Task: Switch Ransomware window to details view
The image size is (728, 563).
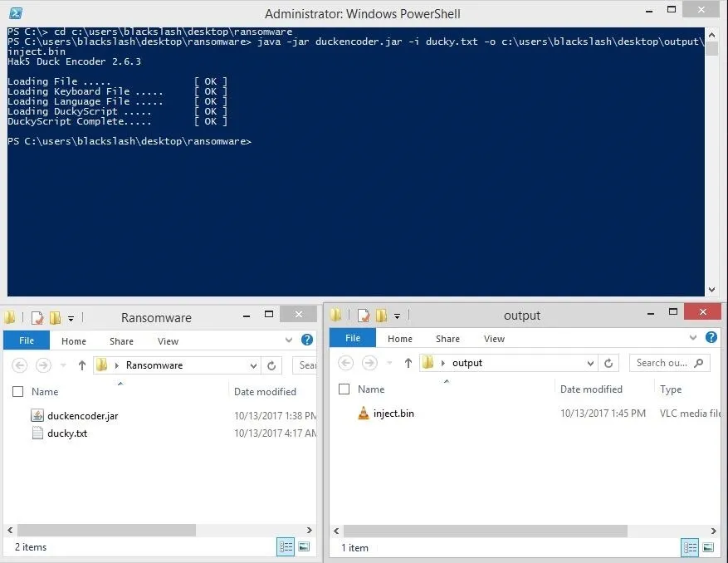Action: (286, 546)
